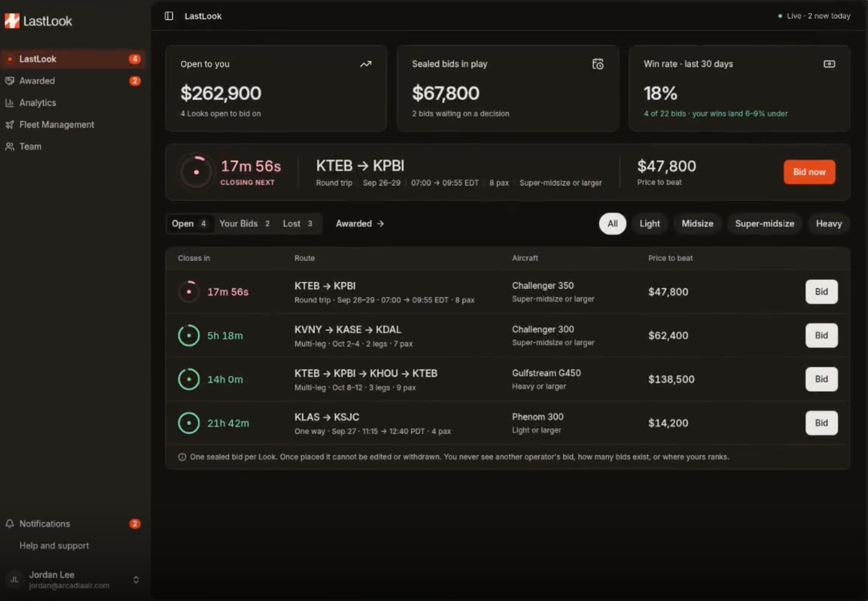
Task: Bid on KLAS → KSJC row
Action: click(x=821, y=423)
